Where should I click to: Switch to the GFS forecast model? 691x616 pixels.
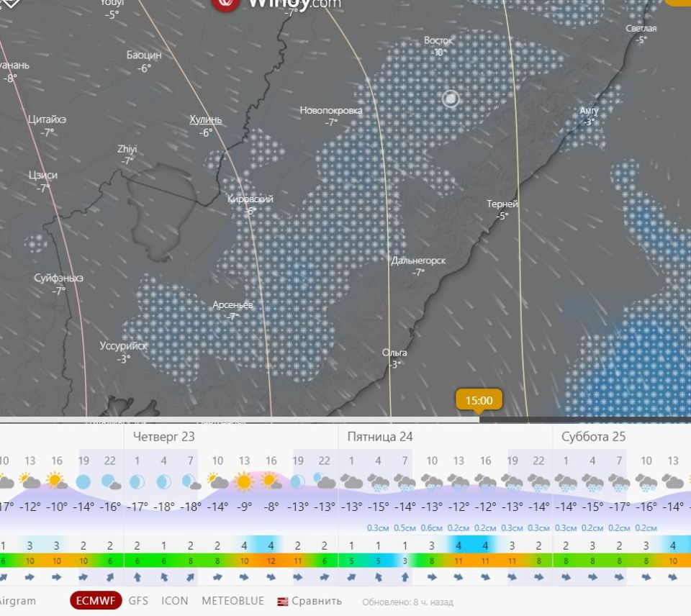point(138,601)
